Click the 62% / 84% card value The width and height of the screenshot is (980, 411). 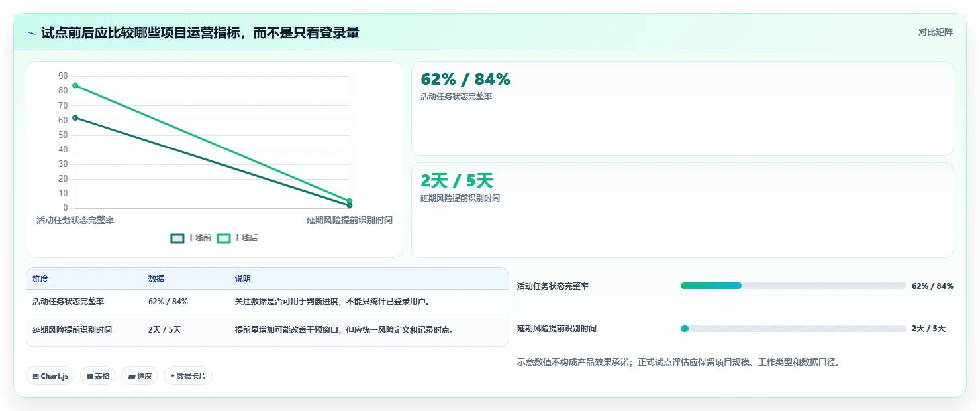tap(465, 80)
